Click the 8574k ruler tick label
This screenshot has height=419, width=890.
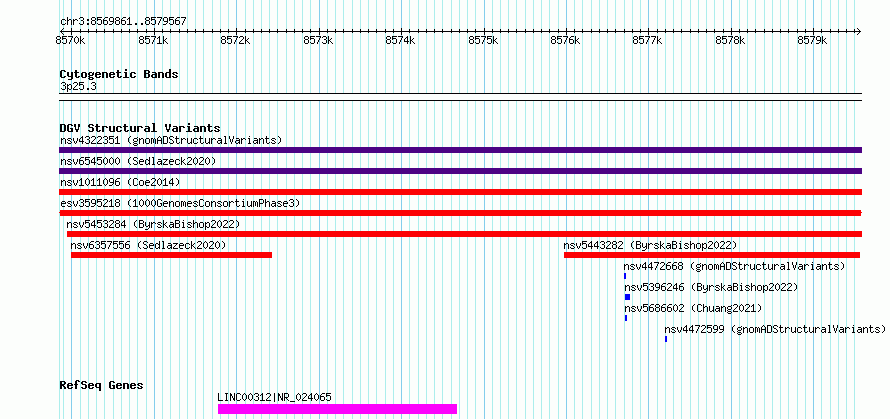401,40
